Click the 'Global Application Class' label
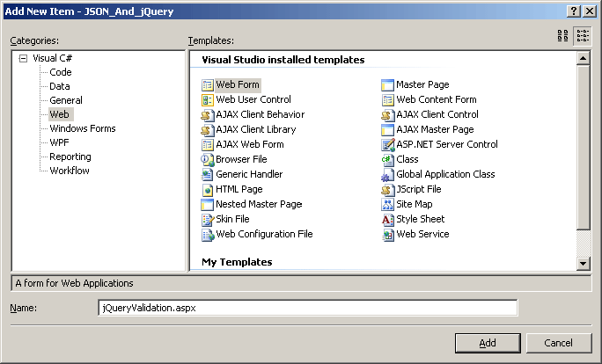The image size is (602, 364). point(445,174)
